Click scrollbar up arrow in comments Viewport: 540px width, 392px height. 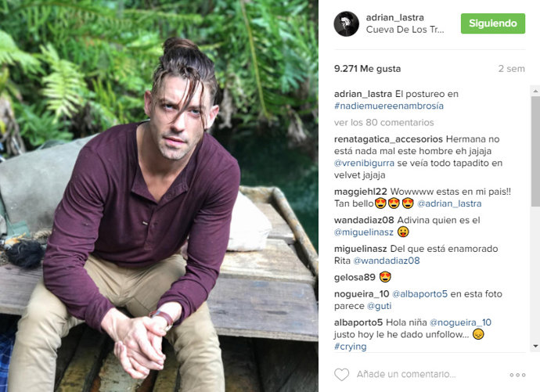[535, 91]
